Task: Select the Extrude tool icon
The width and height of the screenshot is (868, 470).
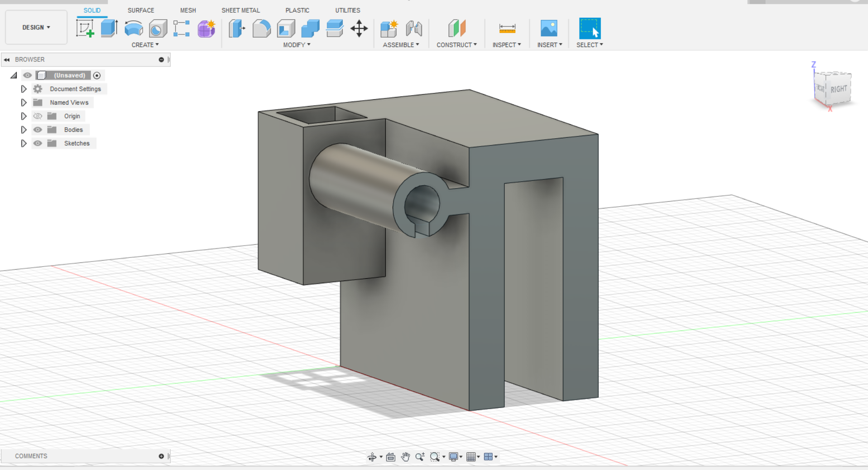Action: 109,29
